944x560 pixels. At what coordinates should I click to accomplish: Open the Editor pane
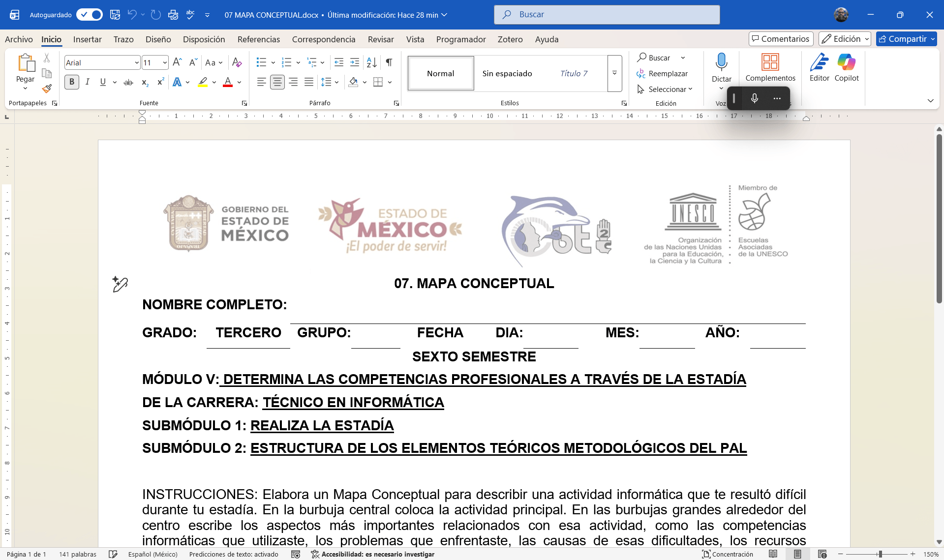[819, 68]
